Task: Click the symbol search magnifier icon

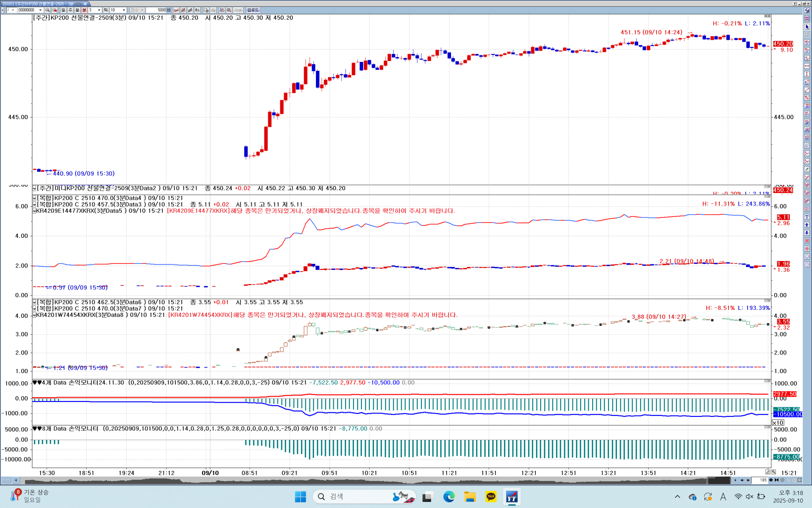Action: click(x=48, y=10)
